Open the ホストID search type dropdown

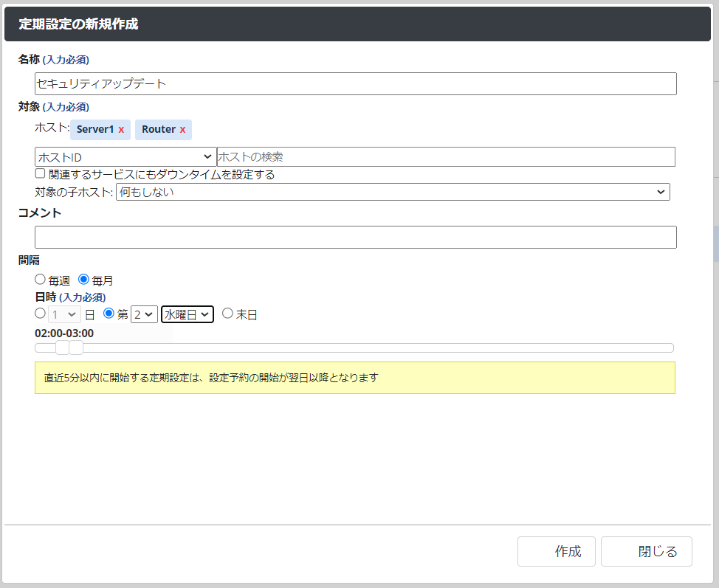125,157
